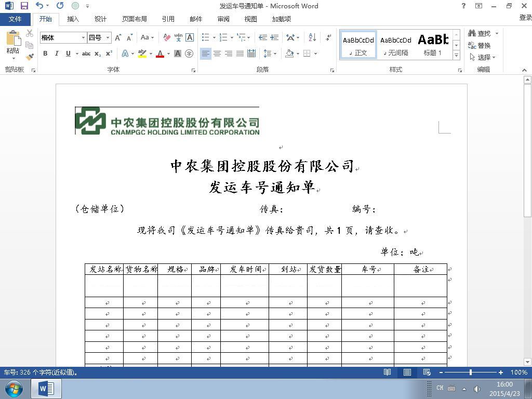Screen dimensions: 532x399
Task: Align paragraph text to the right
Action: [x=229, y=54]
